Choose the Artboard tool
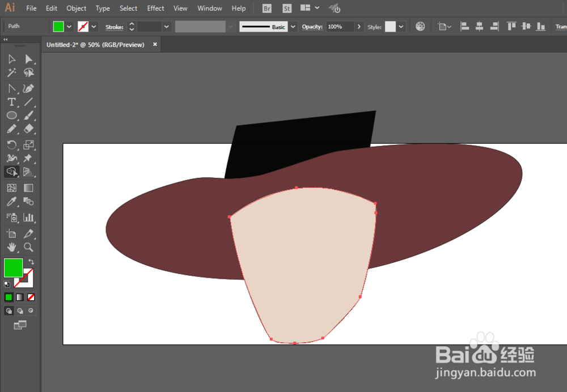The height and width of the screenshot is (392, 567). click(x=11, y=234)
